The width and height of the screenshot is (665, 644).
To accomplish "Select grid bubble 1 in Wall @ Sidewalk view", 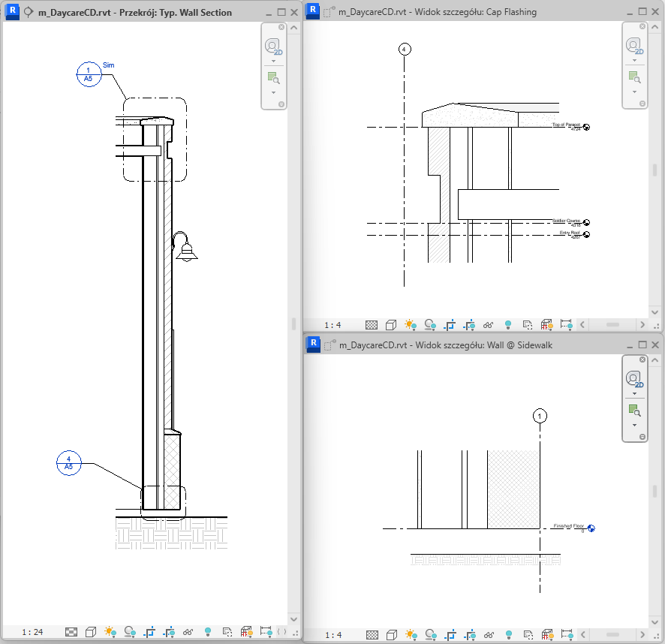I will pos(540,416).
